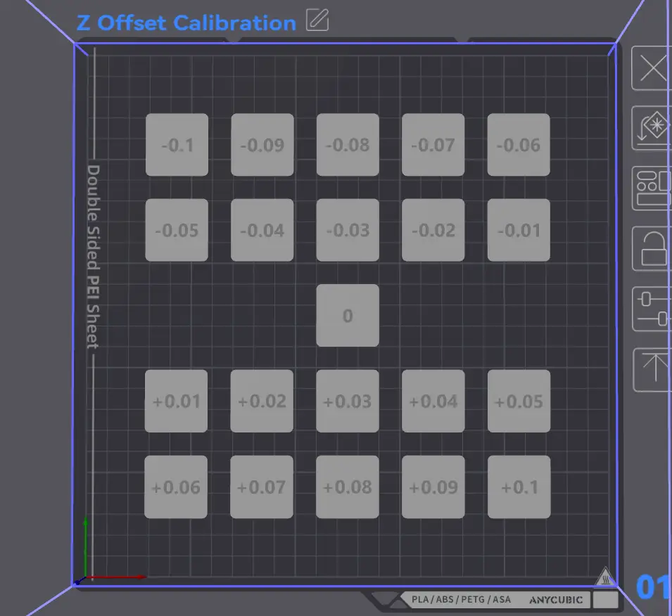Select the +0.03 calibration square
This screenshot has height=616, width=672.
point(348,401)
